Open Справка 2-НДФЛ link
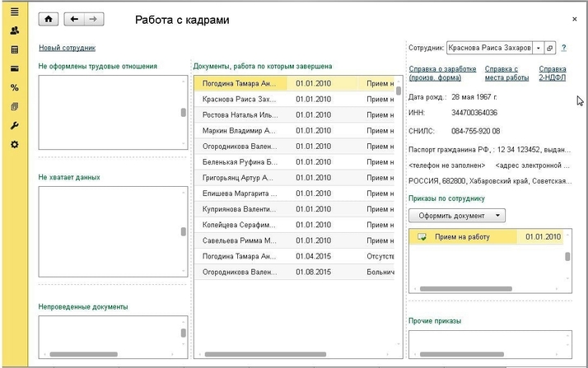 click(x=553, y=73)
